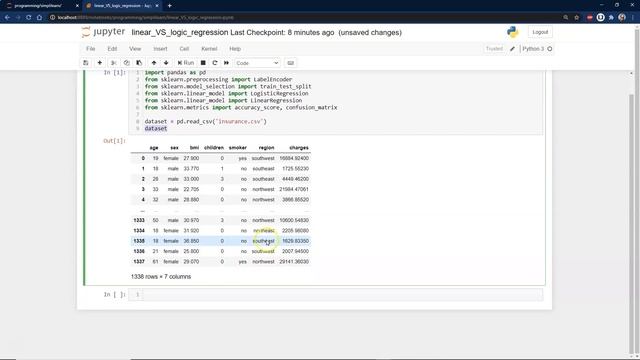
Task: Run the selected cell
Action: (x=186, y=63)
